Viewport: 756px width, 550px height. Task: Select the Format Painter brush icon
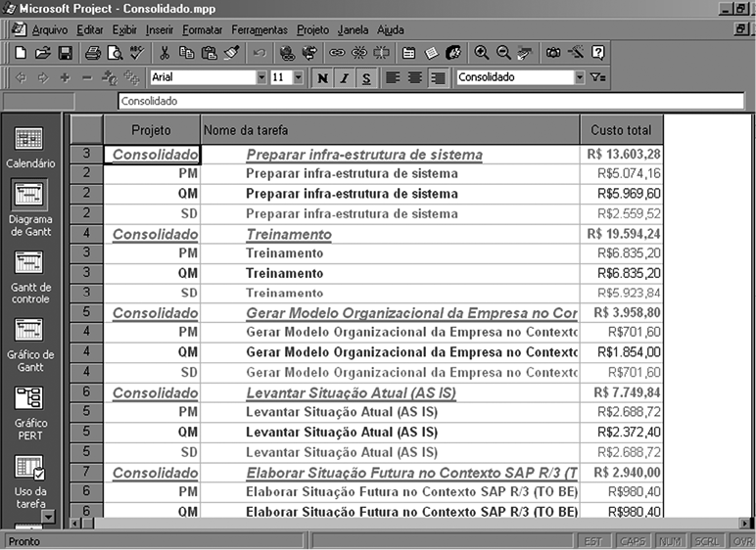[231, 53]
